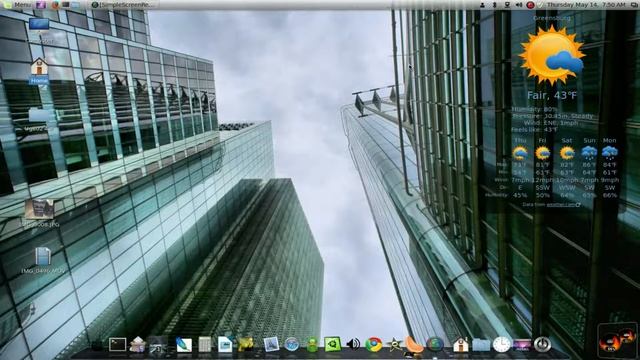
Task: Click the Mon forecast rain icon
Action: coord(609,153)
